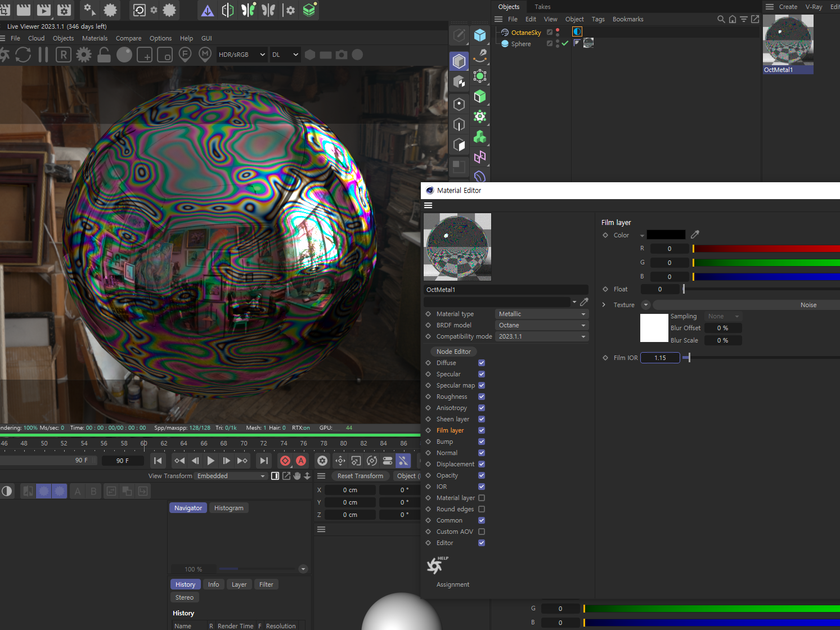840x630 pixels.
Task: Click the camera icon in Live Viewer toolbar
Action: pyautogui.click(x=342, y=55)
